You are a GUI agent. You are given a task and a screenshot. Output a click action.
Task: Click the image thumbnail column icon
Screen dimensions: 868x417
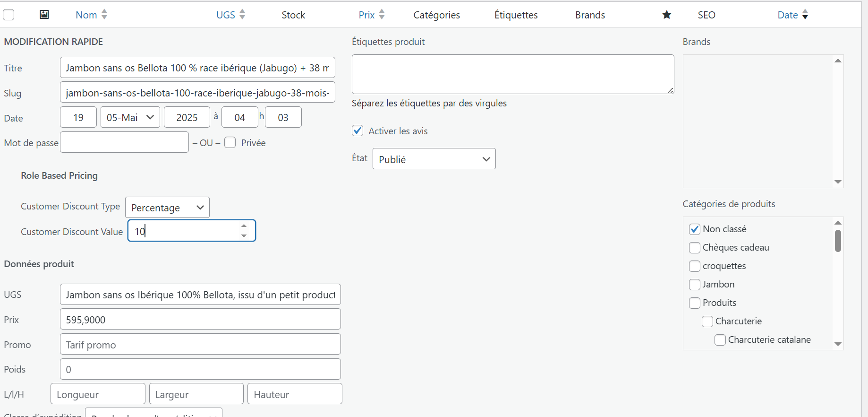click(x=44, y=15)
